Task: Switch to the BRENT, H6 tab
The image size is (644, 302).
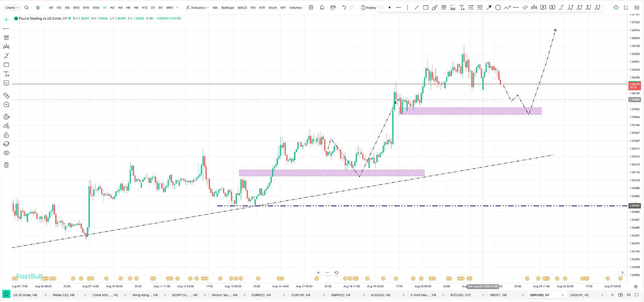Action: coord(498,295)
